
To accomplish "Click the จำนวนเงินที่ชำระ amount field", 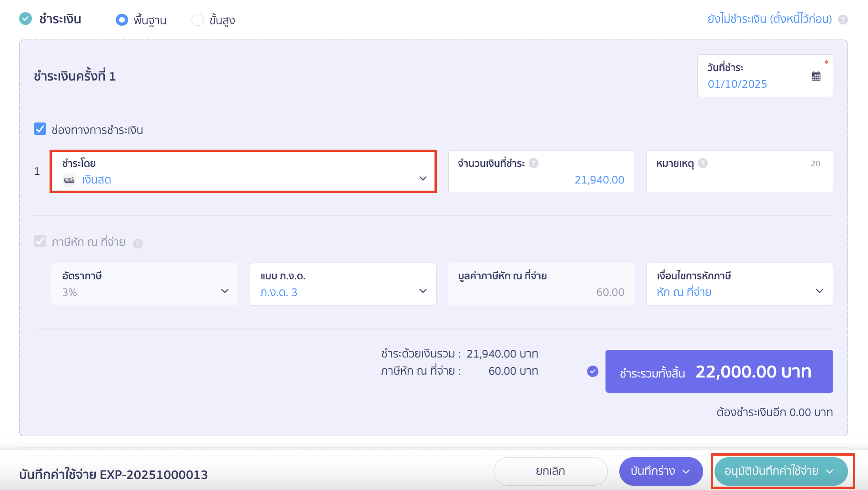I will [599, 180].
